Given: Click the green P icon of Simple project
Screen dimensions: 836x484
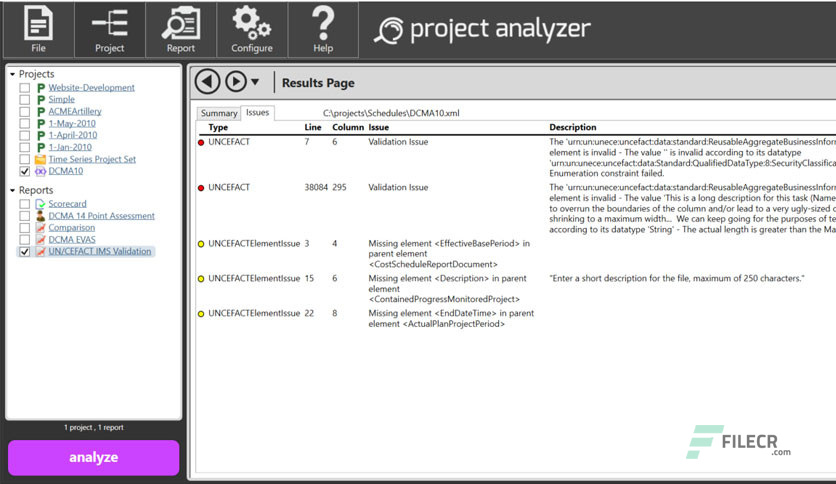Looking at the screenshot, I should (x=41, y=100).
